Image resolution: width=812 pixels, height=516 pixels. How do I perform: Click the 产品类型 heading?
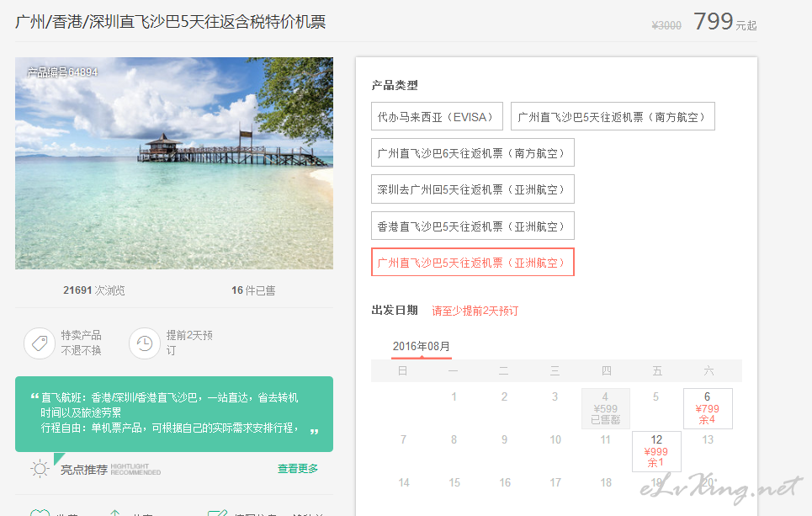(x=395, y=85)
